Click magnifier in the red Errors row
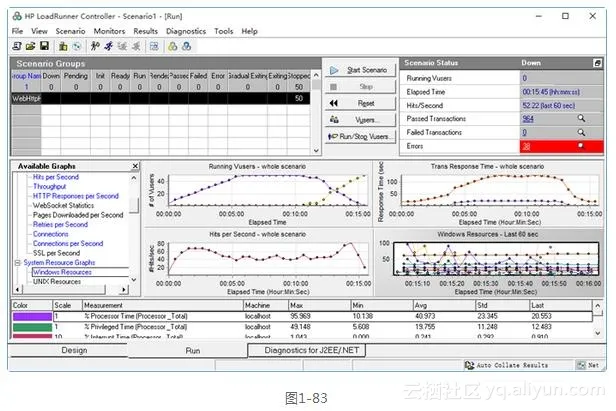 [x=581, y=146]
